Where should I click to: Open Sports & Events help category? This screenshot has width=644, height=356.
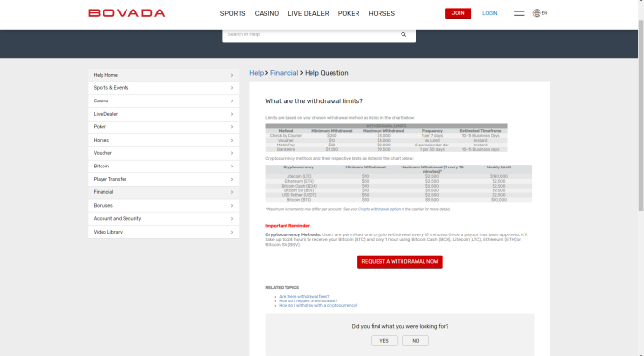coord(164,88)
